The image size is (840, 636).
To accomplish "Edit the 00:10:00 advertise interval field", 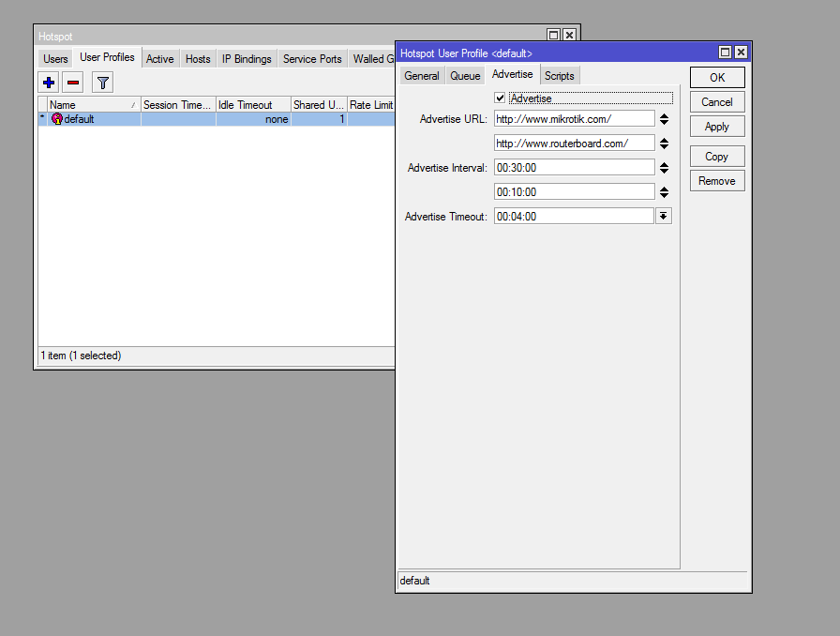I will (x=575, y=192).
